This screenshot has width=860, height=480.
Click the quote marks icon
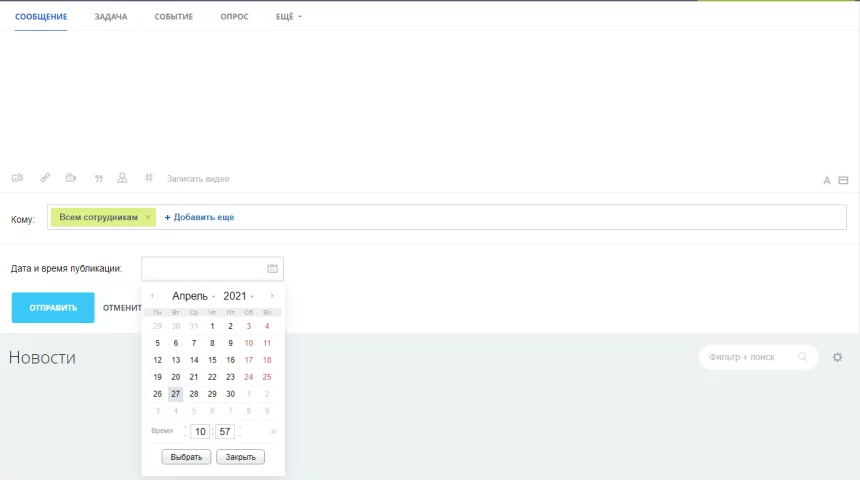98,178
